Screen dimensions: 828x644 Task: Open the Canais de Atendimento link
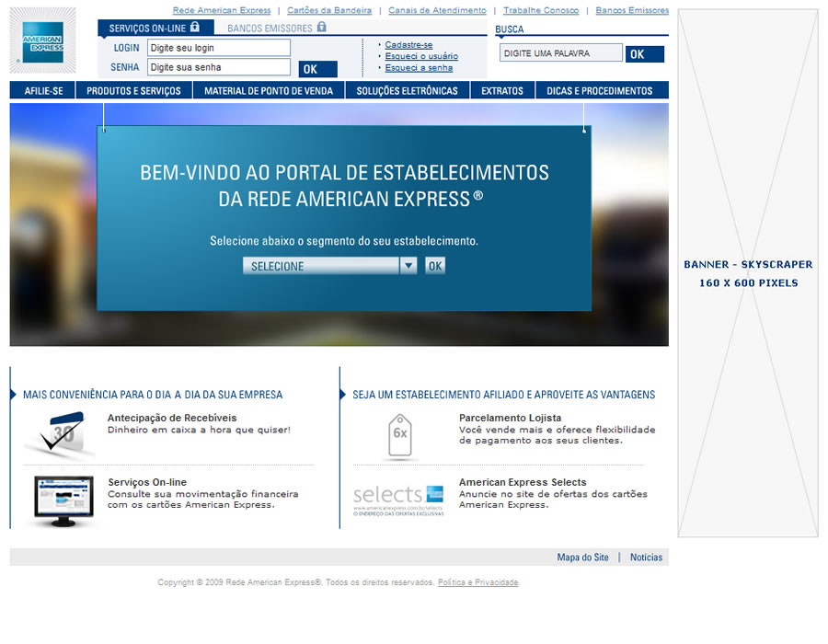(437, 10)
